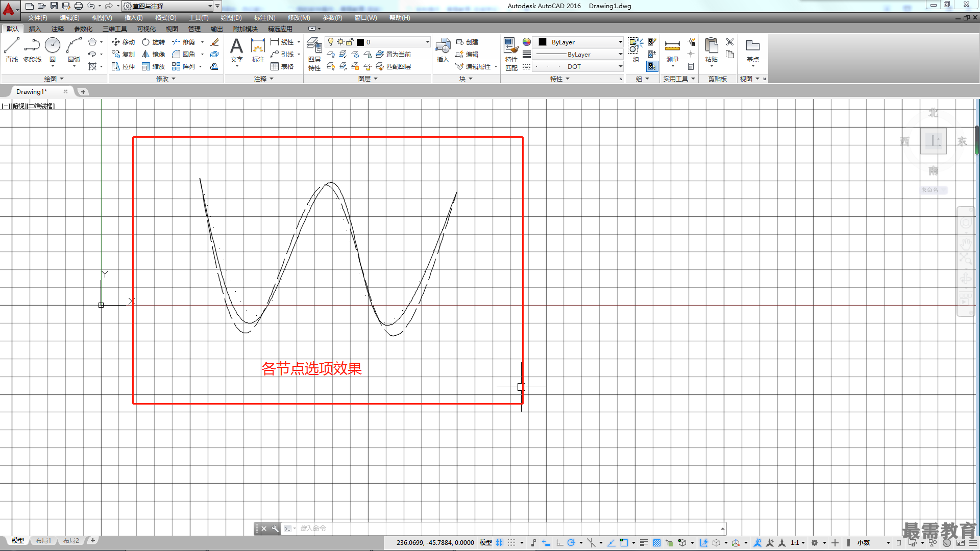This screenshot has width=980, height=551.
Task: Insert a Table (表格)
Action: point(282,66)
